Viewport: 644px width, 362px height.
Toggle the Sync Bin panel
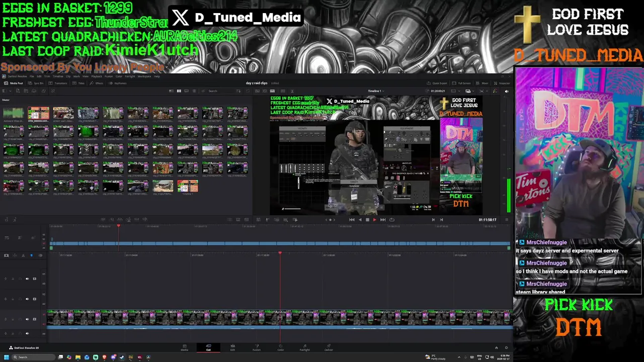pyautogui.click(x=35, y=83)
